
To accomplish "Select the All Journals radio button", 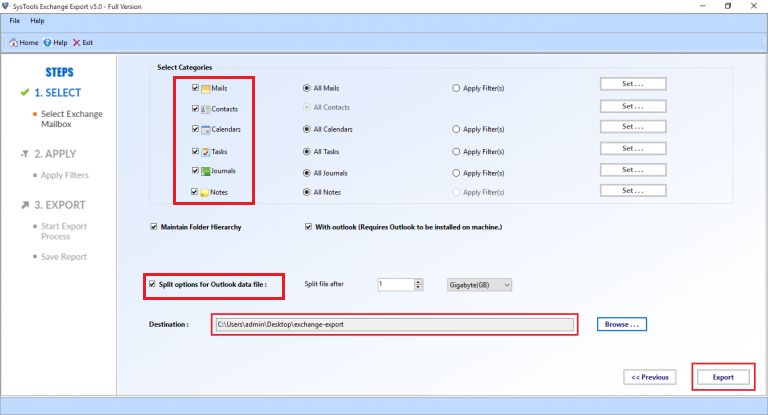I will point(307,173).
